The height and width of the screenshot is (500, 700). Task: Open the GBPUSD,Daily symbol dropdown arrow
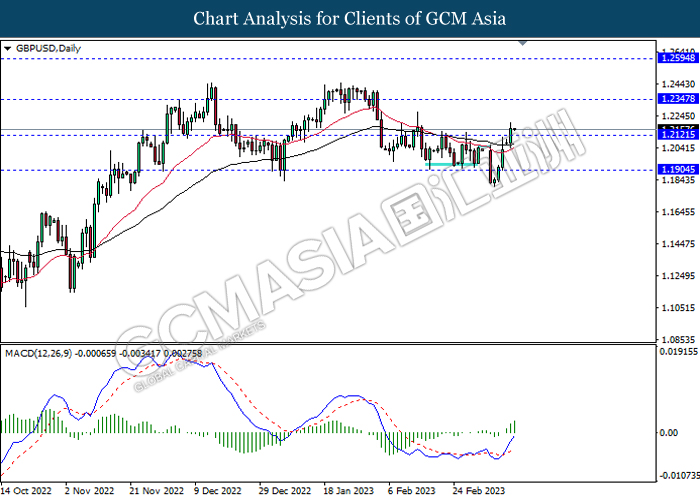coord(7,48)
